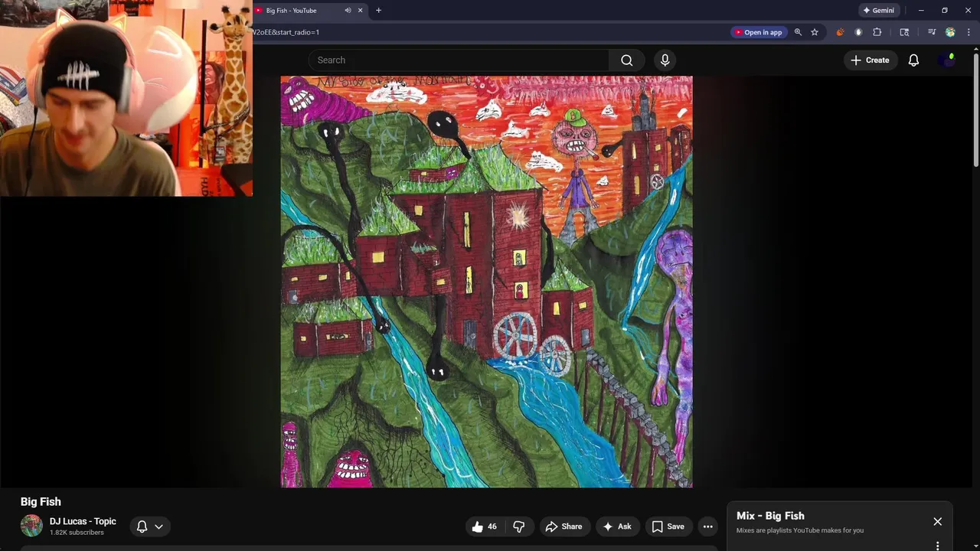
Task: Open the Chrome profile avatar
Action: coord(950,32)
